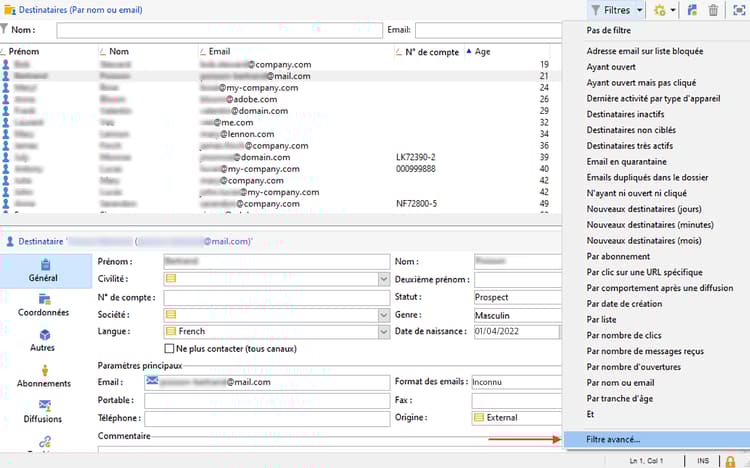The image size is (750, 468).
Task: Click the person icon in @me.com row
Action: (x=5, y=123)
